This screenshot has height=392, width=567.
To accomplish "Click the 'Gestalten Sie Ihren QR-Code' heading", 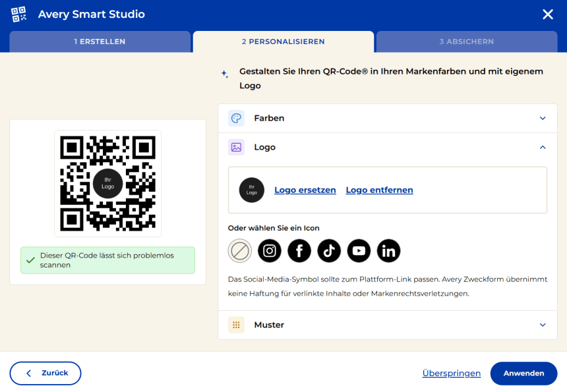I will click(x=391, y=78).
